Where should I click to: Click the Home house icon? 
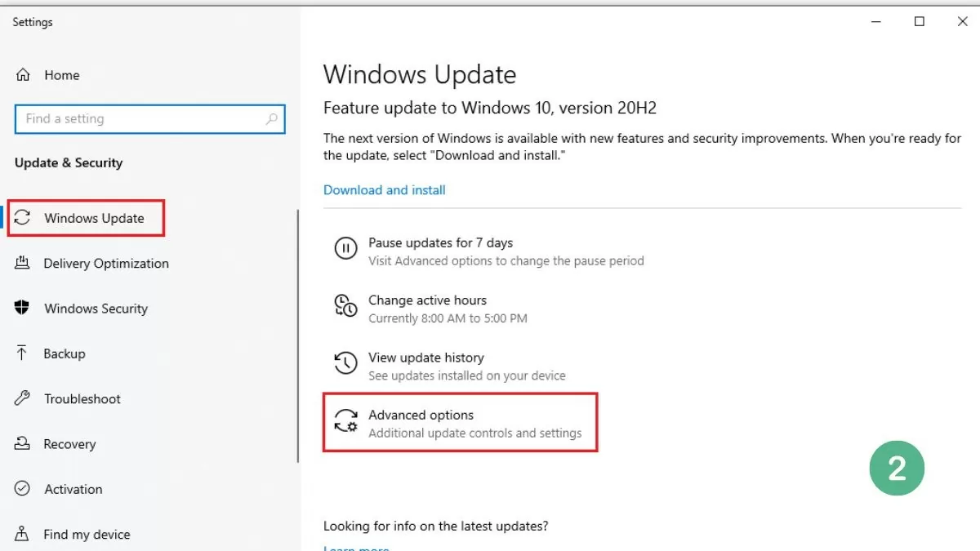pyautogui.click(x=21, y=74)
